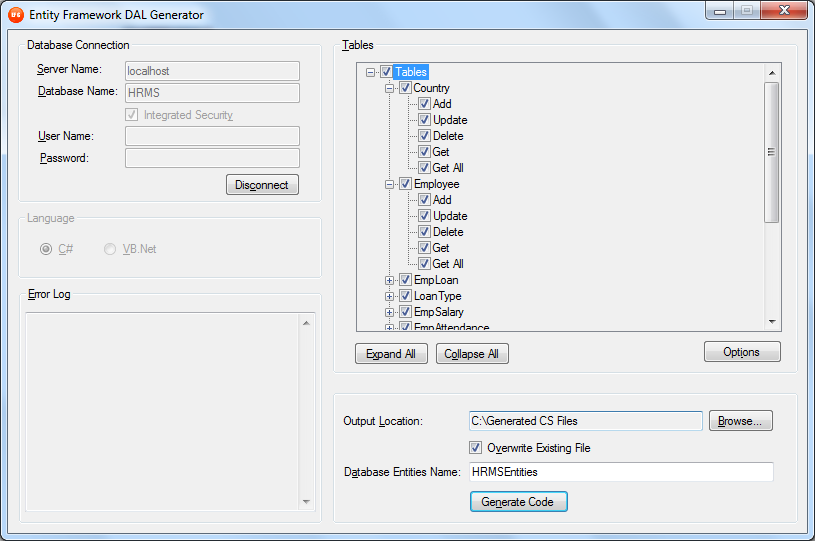Uncheck Delete under Employee

[425, 232]
